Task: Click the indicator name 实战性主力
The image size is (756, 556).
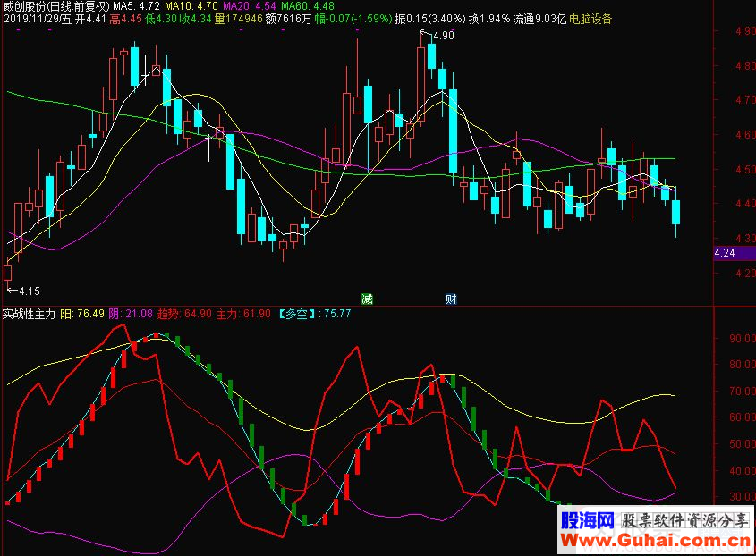Action: [29, 314]
